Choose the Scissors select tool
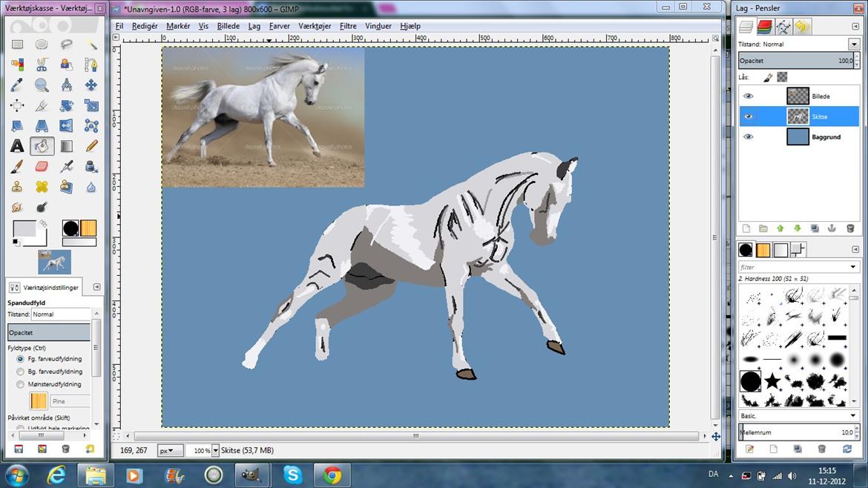 [42, 65]
